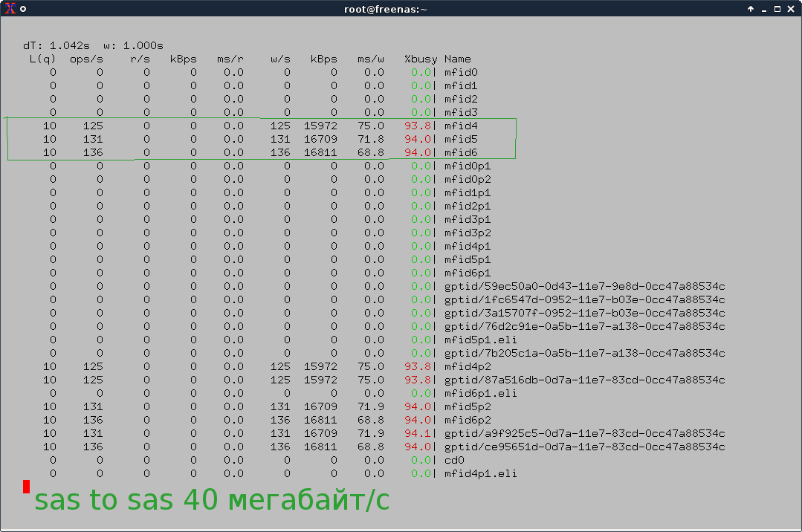Select the mfid2 device name
Image resolution: width=802 pixels, height=532 pixels.
click(461, 99)
